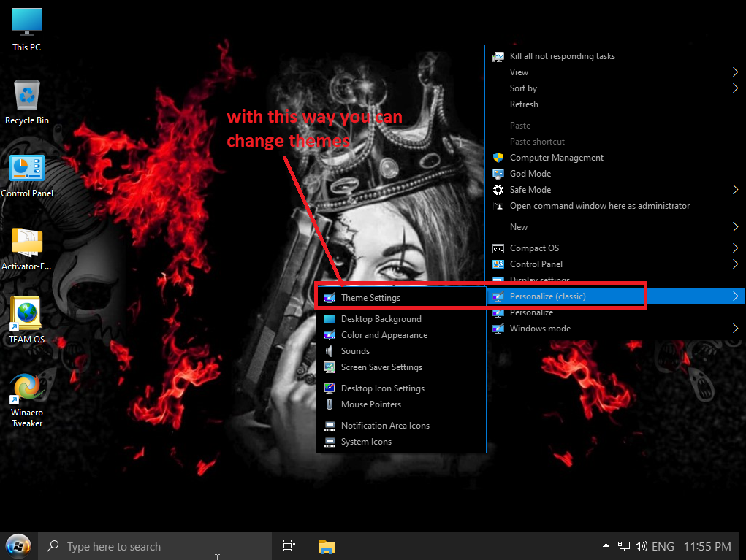Open command window here as administrator
The height and width of the screenshot is (560, 746).
pos(615,207)
